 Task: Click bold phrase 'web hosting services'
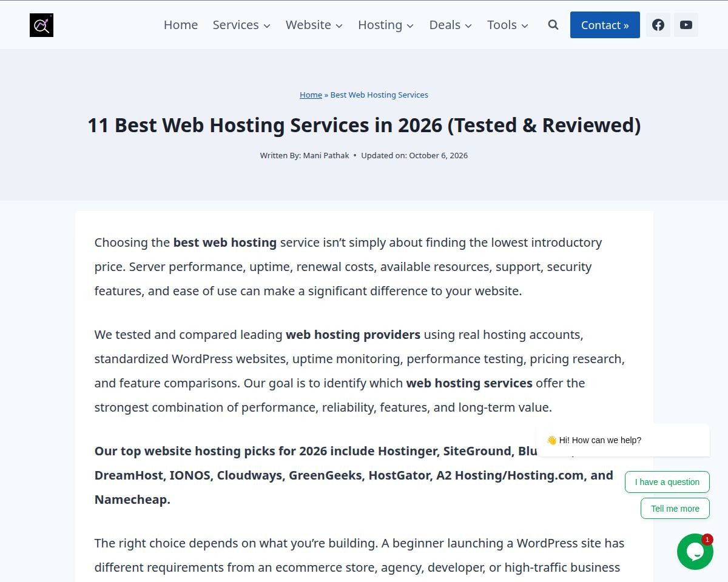(x=470, y=383)
